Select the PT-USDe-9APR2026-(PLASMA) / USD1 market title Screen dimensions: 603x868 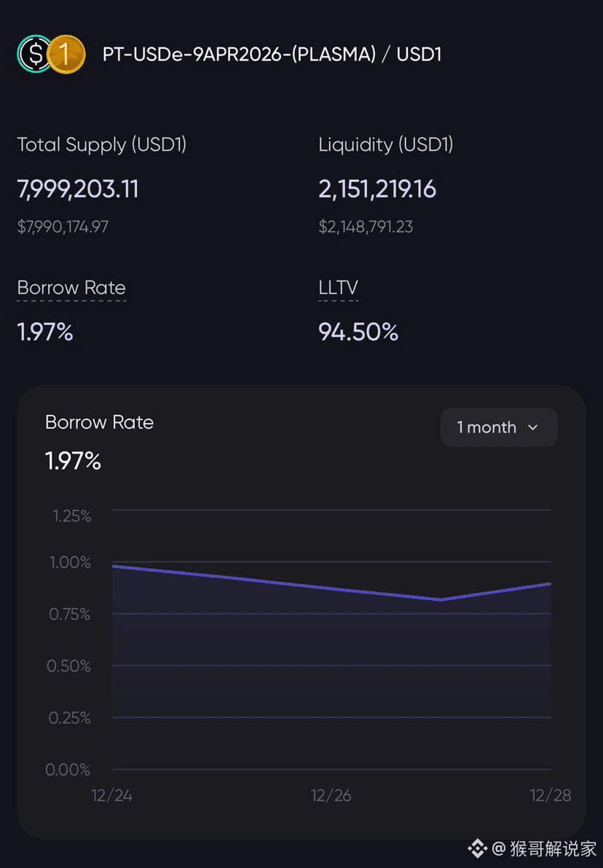click(272, 54)
